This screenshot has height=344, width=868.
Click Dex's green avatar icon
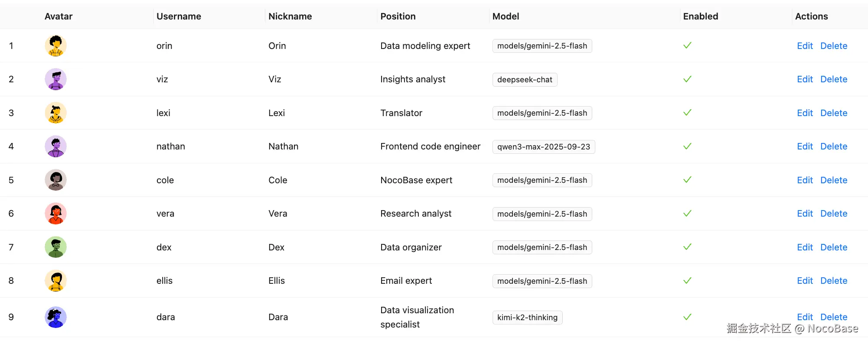pyautogui.click(x=55, y=247)
